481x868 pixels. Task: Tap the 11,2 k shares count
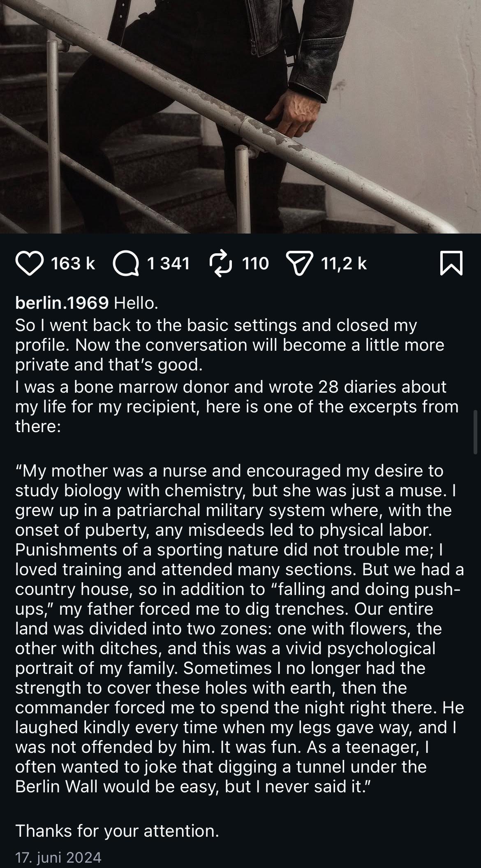(344, 263)
